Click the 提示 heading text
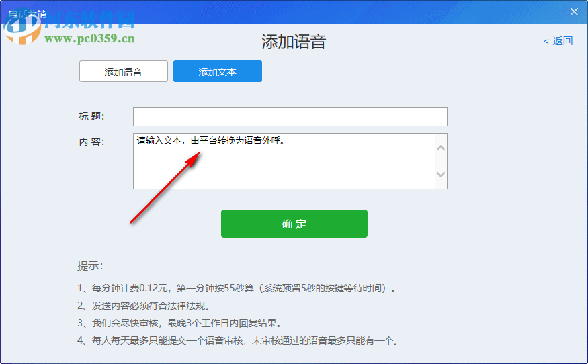This screenshot has height=364, width=588. click(90, 266)
